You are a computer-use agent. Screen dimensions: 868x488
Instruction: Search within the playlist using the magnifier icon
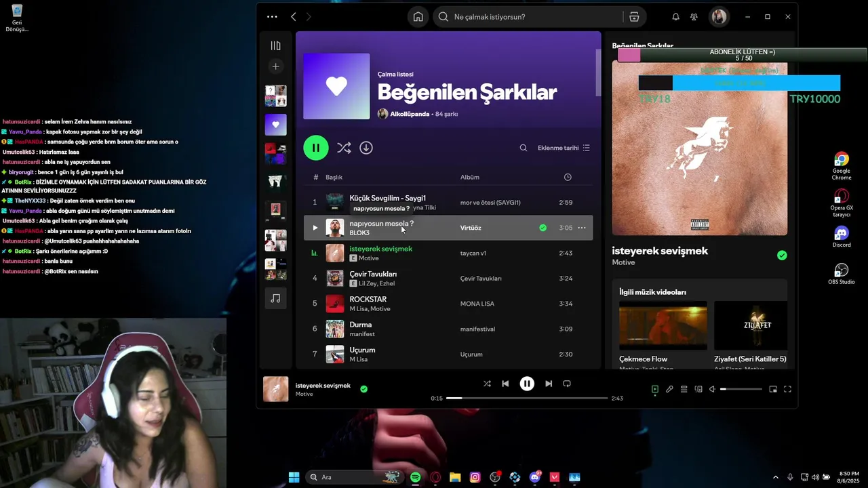tap(524, 148)
